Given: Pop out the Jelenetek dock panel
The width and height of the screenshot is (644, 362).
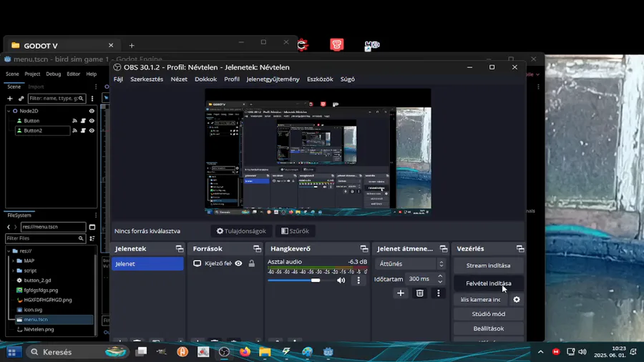Looking at the screenshot, I should 180,249.
